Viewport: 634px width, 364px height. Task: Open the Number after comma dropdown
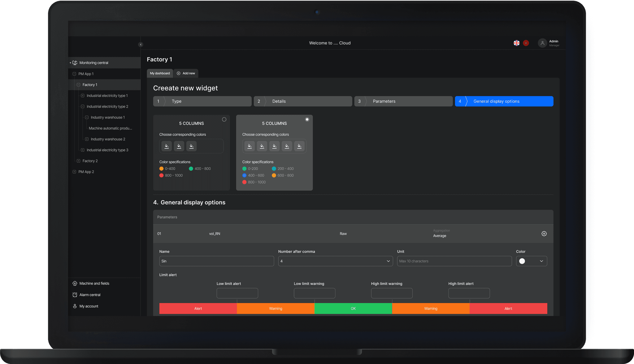coord(335,261)
